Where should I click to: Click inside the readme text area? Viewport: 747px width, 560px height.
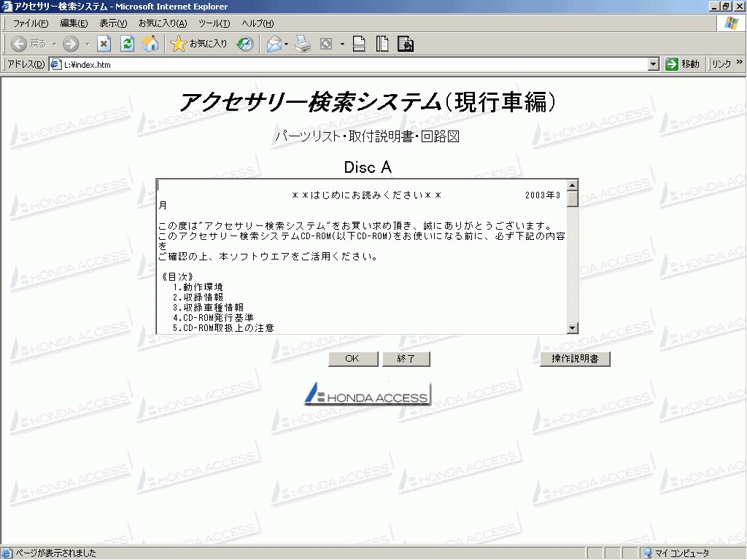click(362, 256)
